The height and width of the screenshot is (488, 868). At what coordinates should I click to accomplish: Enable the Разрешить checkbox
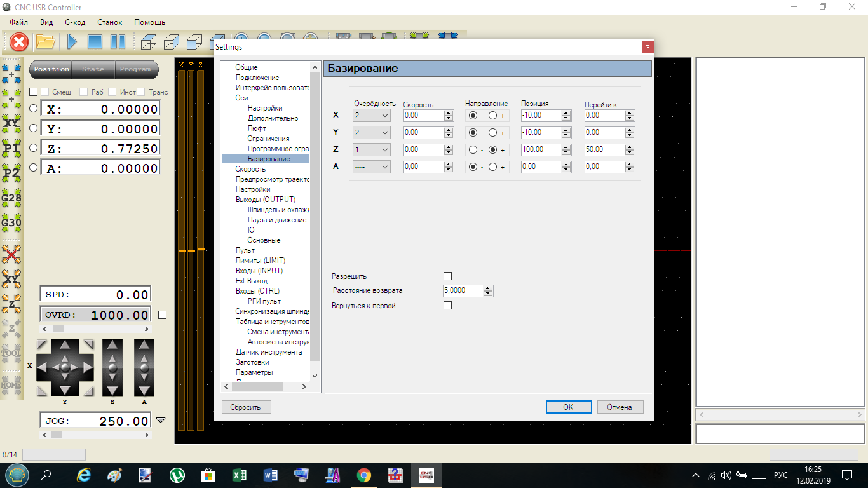click(447, 276)
